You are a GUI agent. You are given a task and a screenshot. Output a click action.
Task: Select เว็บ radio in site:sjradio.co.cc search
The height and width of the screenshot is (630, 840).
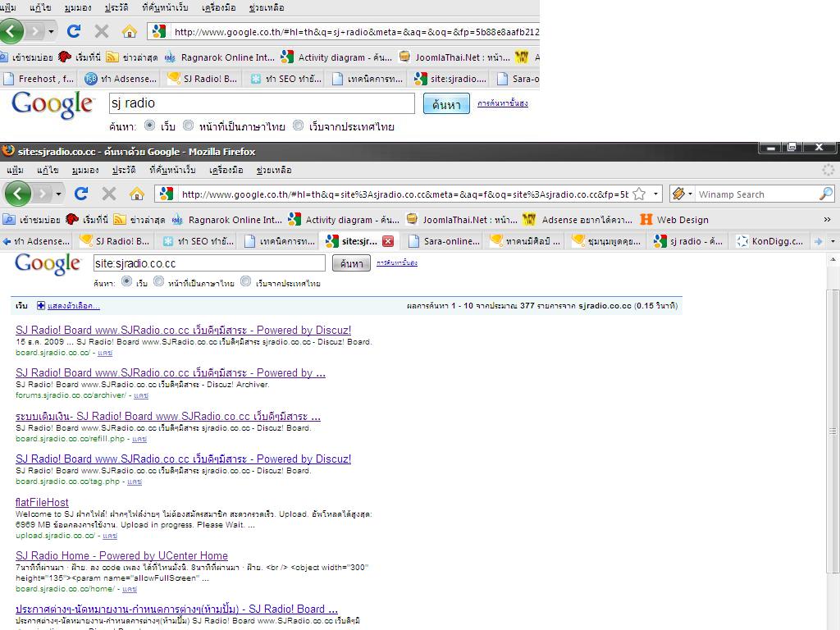[x=126, y=281]
